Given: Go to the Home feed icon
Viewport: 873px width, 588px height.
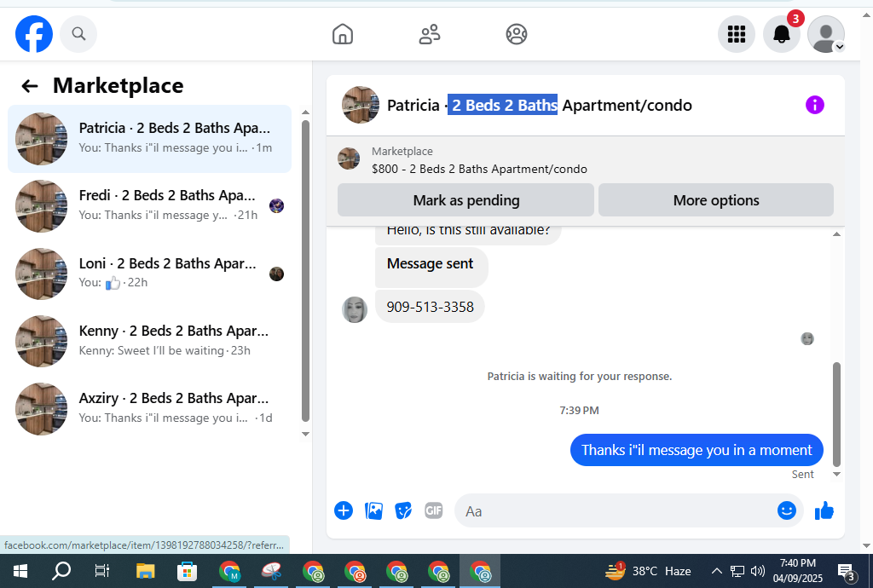Looking at the screenshot, I should coord(343,34).
